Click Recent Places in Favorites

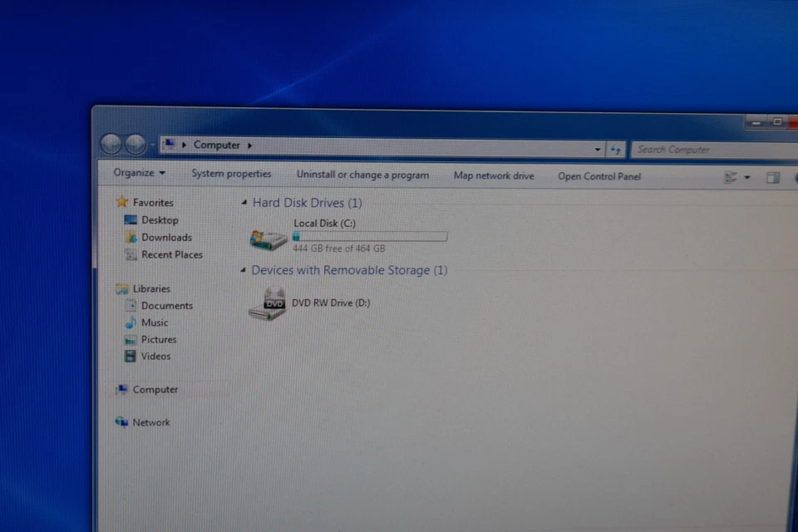point(171,254)
